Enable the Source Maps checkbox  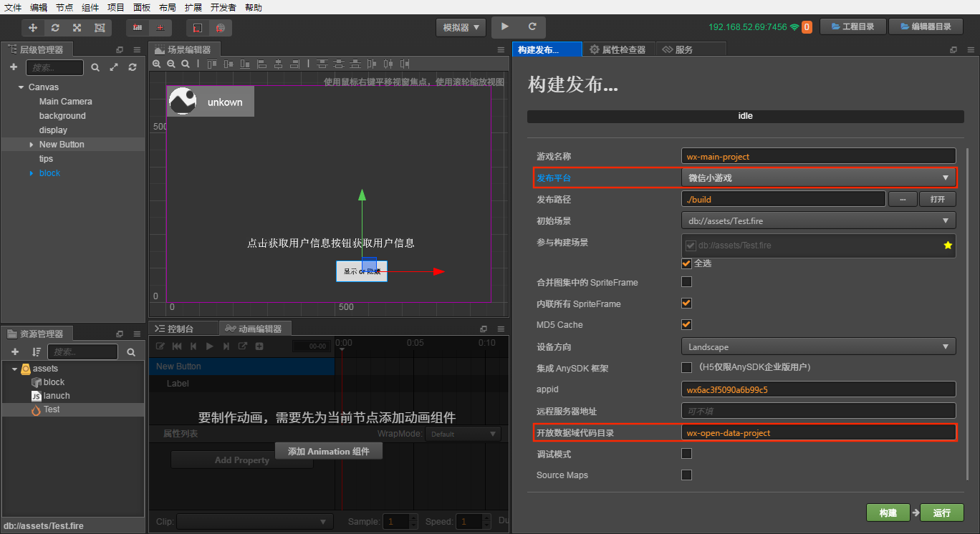pyautogui.click(x=686, y=475)
